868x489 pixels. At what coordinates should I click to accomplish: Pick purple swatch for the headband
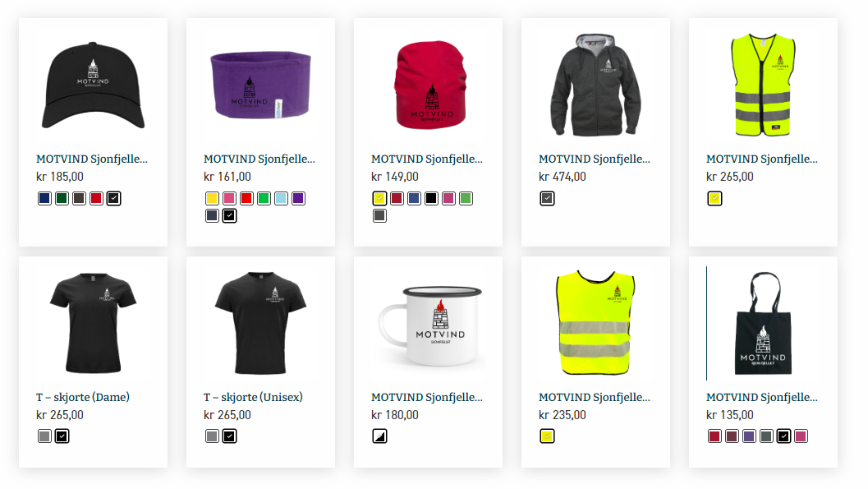(298, 198)
